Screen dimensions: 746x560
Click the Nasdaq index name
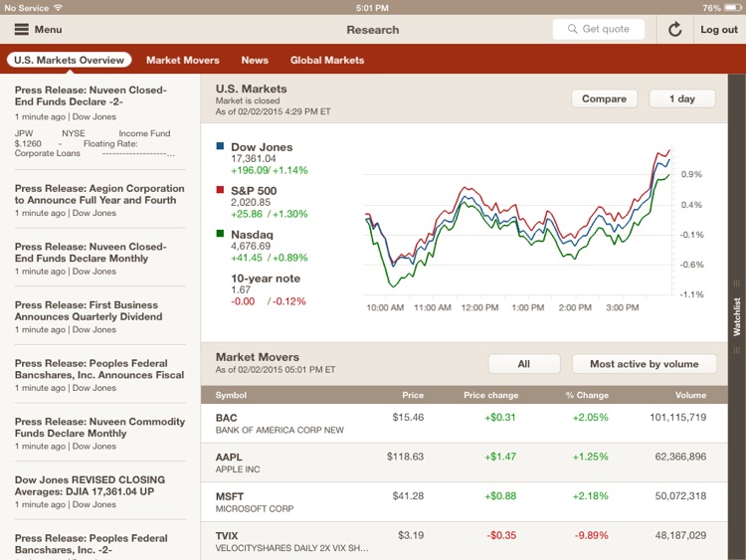(253, 235)
